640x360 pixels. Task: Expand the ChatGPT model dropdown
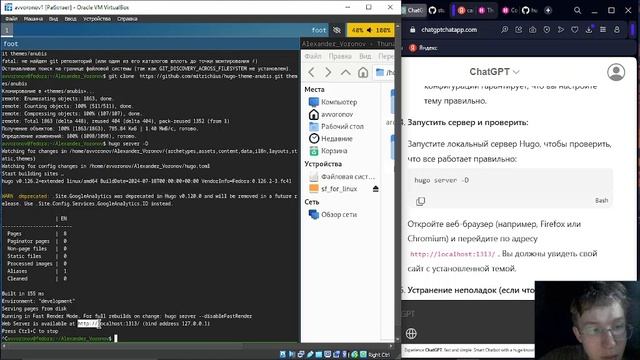[494, 72]
